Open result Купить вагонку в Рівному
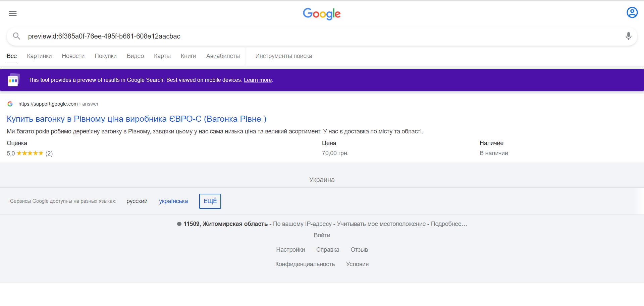This screenshot has height=306, width=644. 137,119
